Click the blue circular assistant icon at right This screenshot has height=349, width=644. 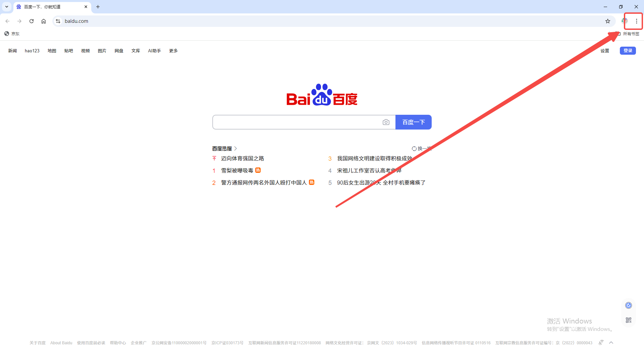pos(629,305)
